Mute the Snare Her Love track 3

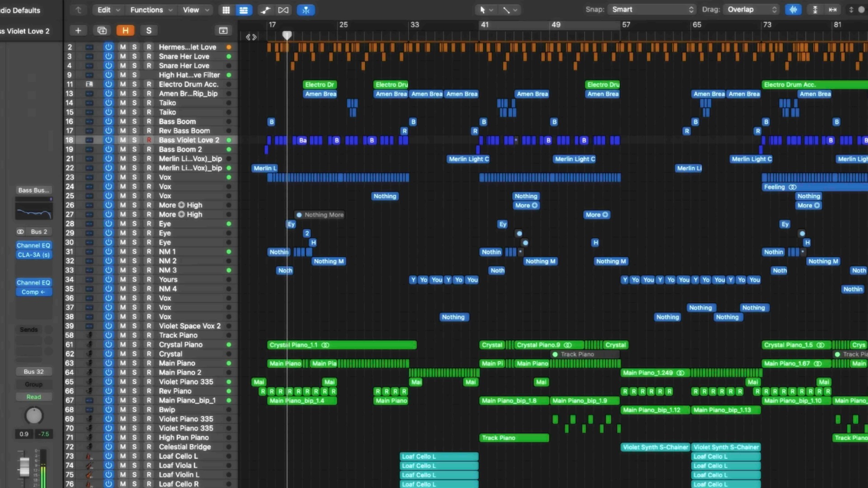[x=123, y=56]
